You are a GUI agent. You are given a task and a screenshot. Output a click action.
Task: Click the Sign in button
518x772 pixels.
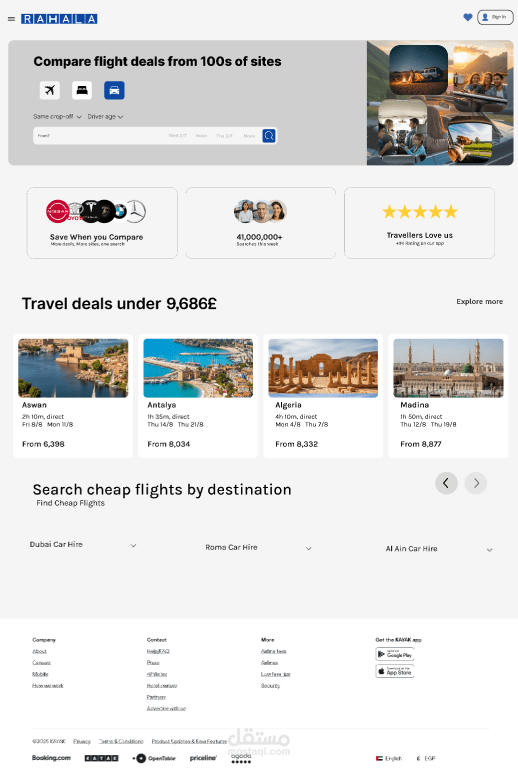[495, 17]
